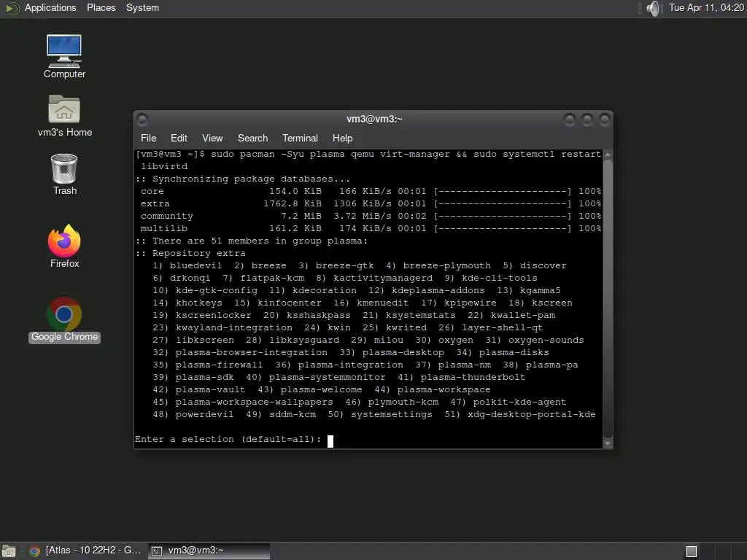Viewport: 747px width, 560px height.
Task: Click the volume speaker icon in top panel
Action: click(x=654, y=8)
